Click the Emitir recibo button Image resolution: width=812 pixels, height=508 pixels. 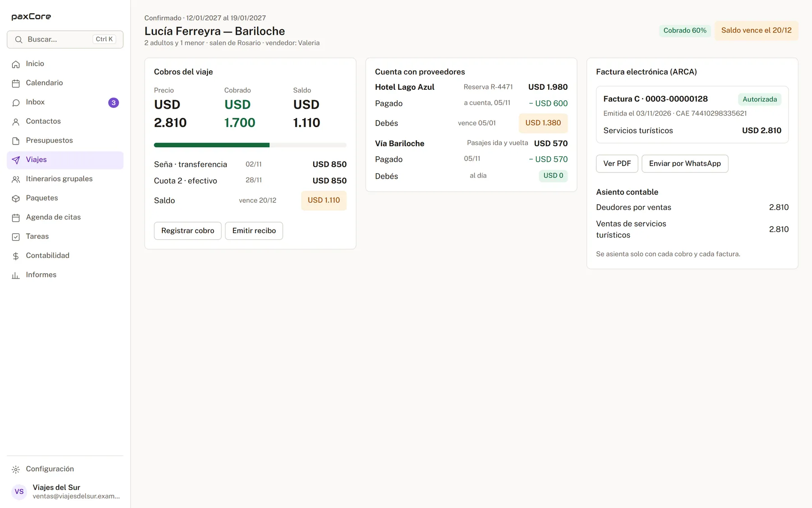pos(254,231)
